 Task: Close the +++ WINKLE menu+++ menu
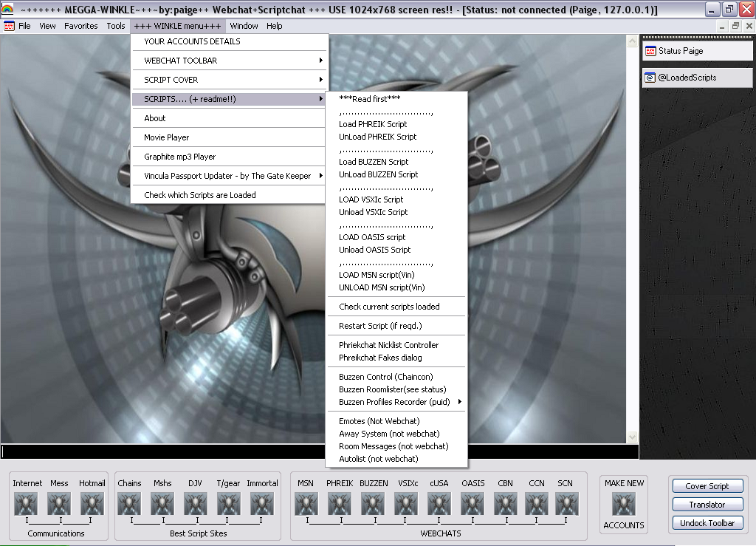point(177,26)
